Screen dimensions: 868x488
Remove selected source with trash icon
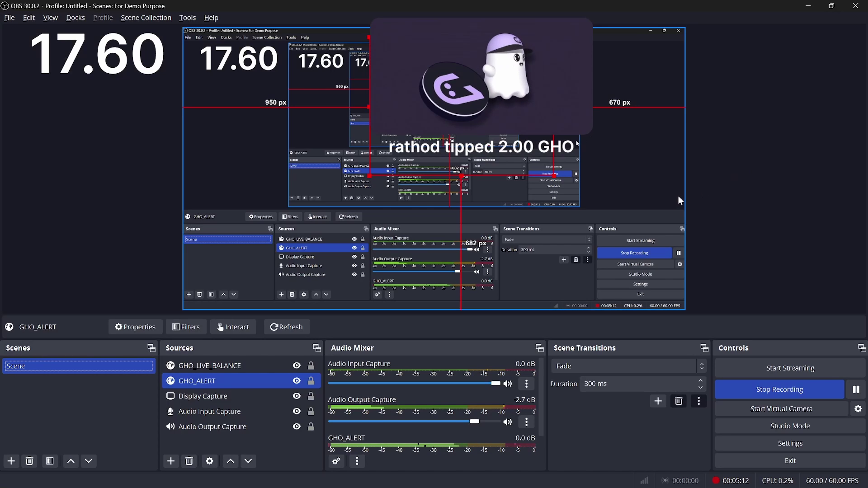coord(189,461)
